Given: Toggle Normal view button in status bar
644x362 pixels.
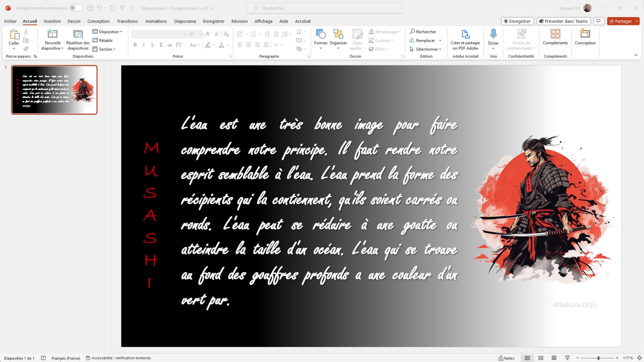Looking at the screenshot, I should [x=527, y=358].
